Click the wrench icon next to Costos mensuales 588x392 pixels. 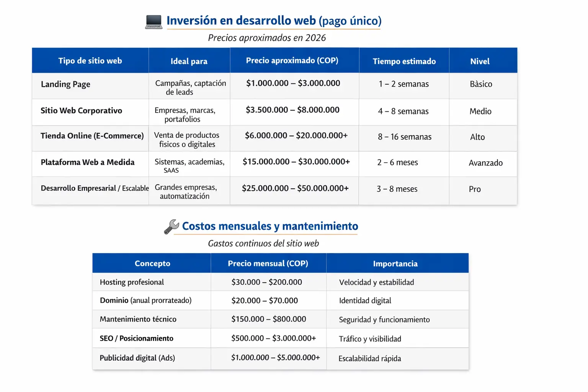(171, 226)
